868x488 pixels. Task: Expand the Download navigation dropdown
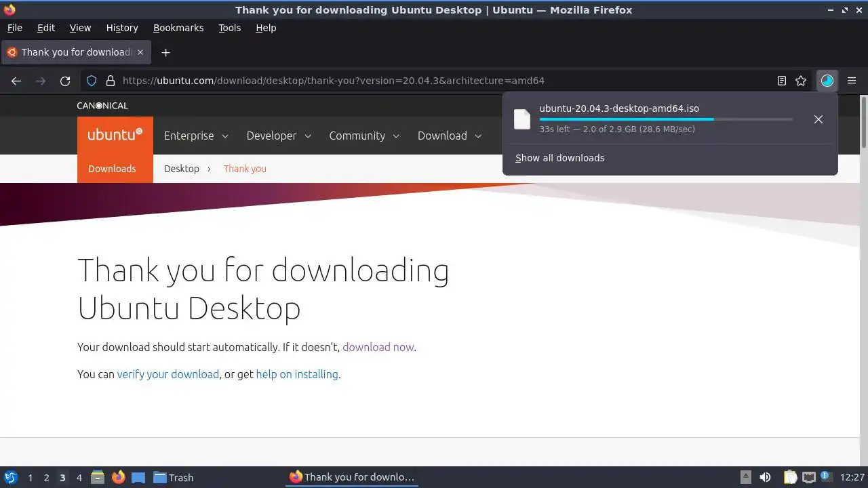[x=450, y=136]
